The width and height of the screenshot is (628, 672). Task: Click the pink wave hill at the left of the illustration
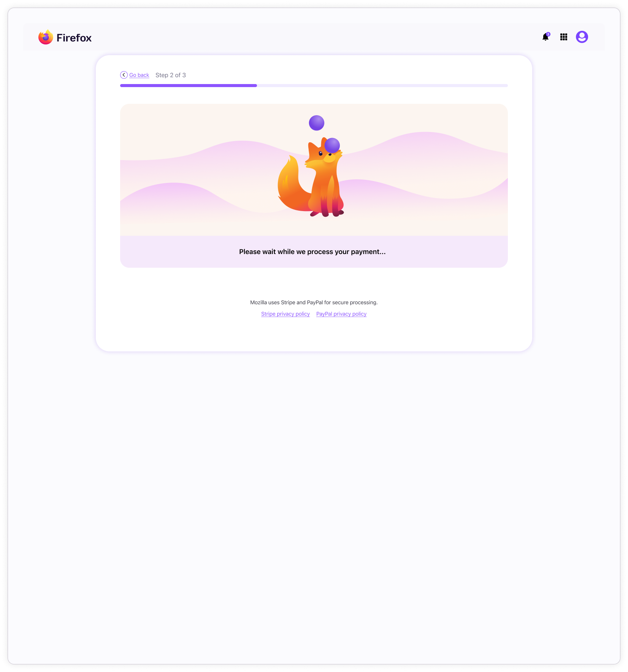175,198
